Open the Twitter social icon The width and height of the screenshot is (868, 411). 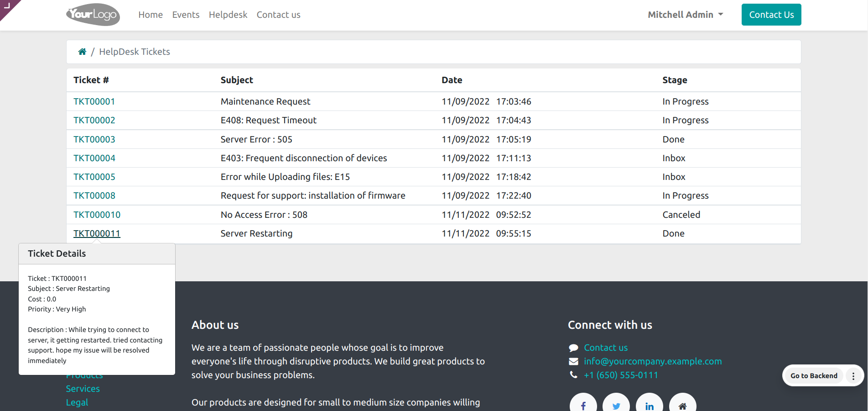point(616,405)
